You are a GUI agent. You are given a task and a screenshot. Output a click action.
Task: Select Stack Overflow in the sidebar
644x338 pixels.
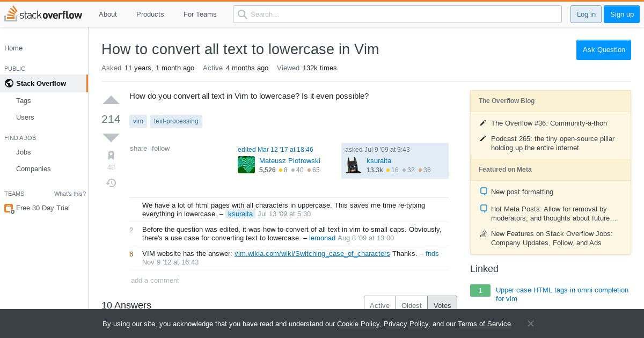44,83
